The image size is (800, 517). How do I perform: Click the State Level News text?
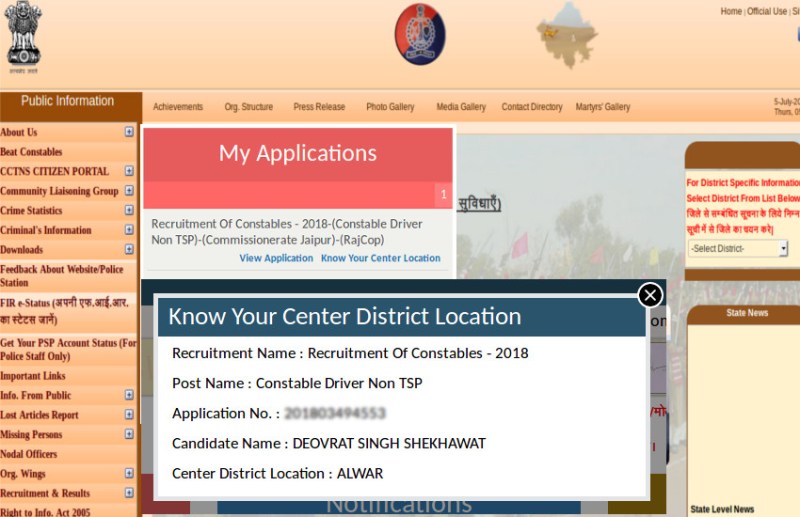tap(722, 509)
